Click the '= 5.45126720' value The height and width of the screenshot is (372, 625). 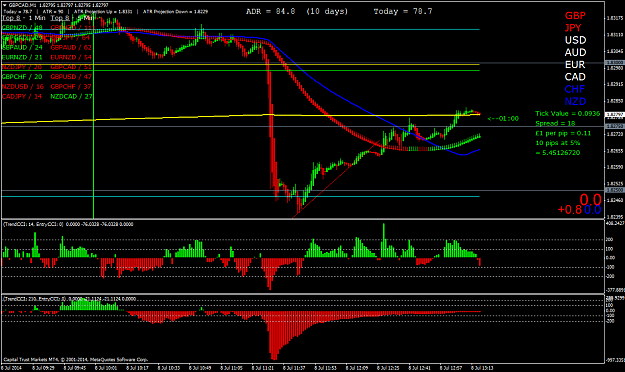point(558,153)
